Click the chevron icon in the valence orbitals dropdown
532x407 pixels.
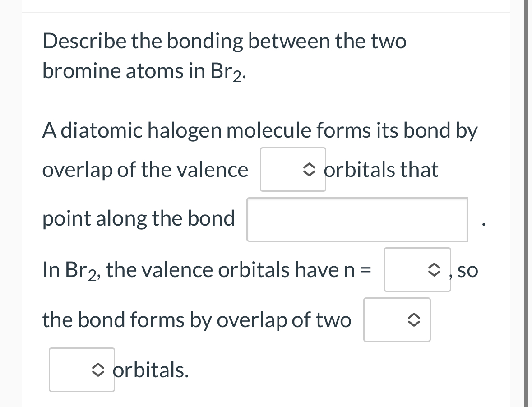pyautogui.click(x=310, y=170)
